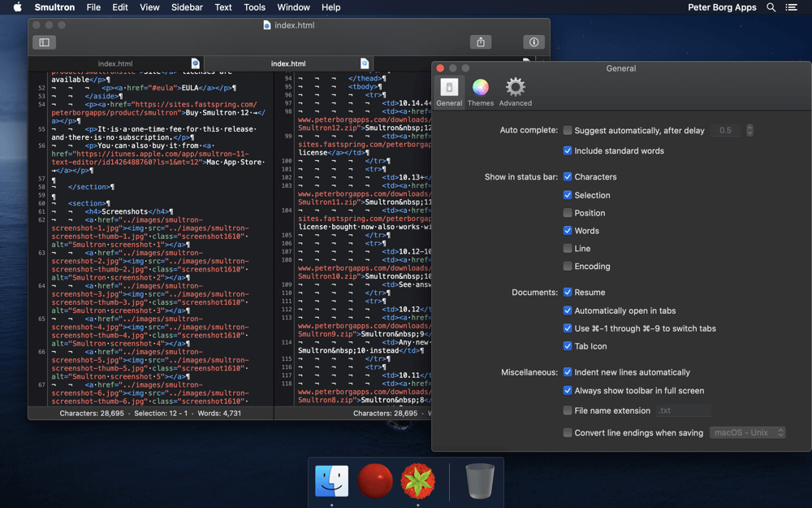The image size is (812, 508).
Task: Open Smultron strawberry icon in Dock
Action: 418,480
